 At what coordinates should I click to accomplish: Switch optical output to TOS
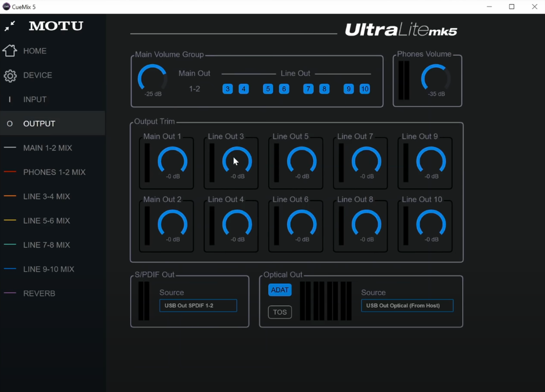[x=280, y=312]
